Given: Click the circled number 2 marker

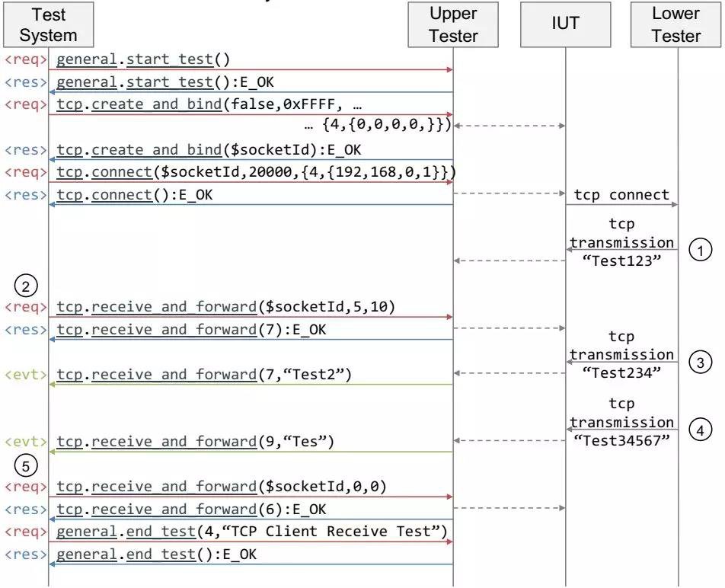Looking at the screenshot, I should [x=26, y=286].
